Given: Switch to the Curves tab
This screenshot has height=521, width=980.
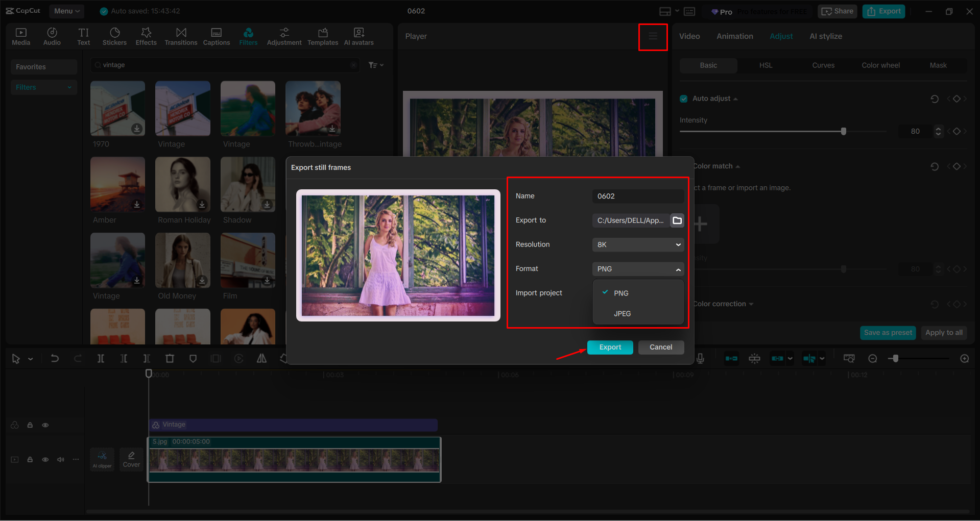Looking at the screenshot, I should pos(823,65).
